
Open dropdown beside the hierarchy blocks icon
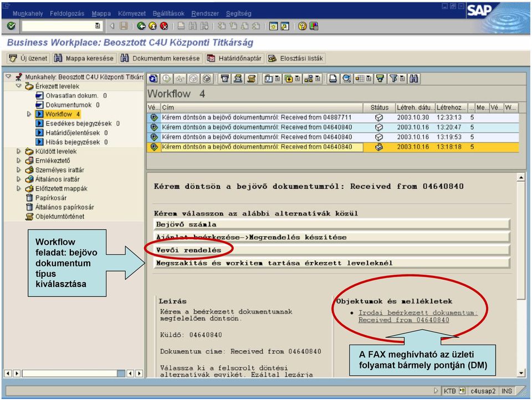[x=317, y=79]
